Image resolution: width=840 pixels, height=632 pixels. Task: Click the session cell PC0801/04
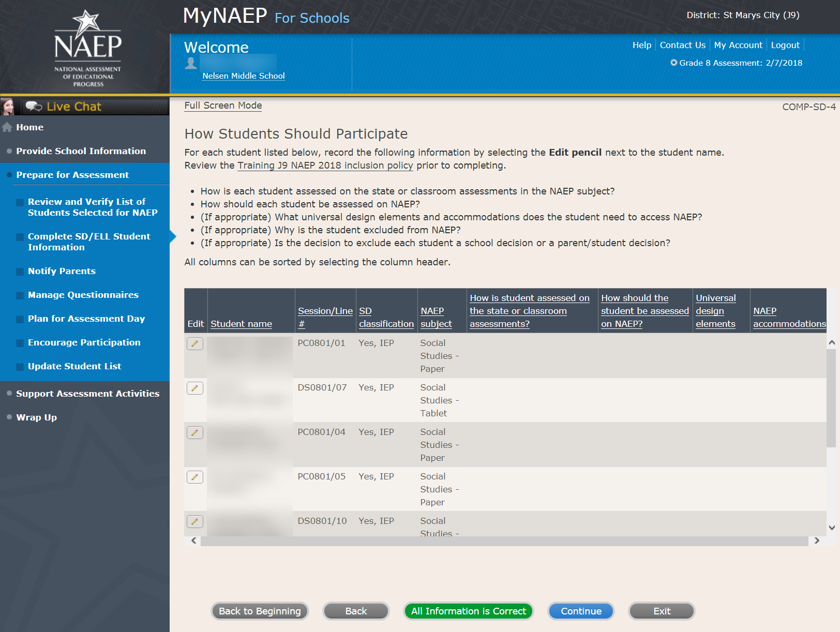pyautogui.click(x=321, y=432)
